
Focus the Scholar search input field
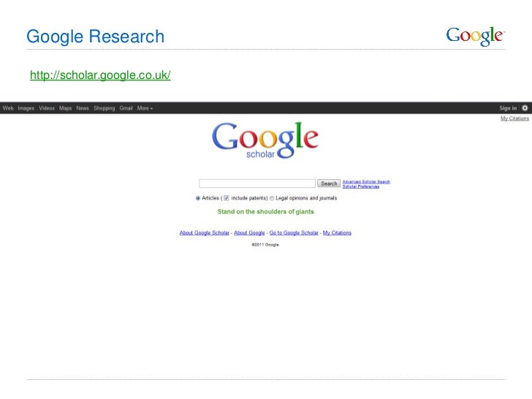(257, 183)
